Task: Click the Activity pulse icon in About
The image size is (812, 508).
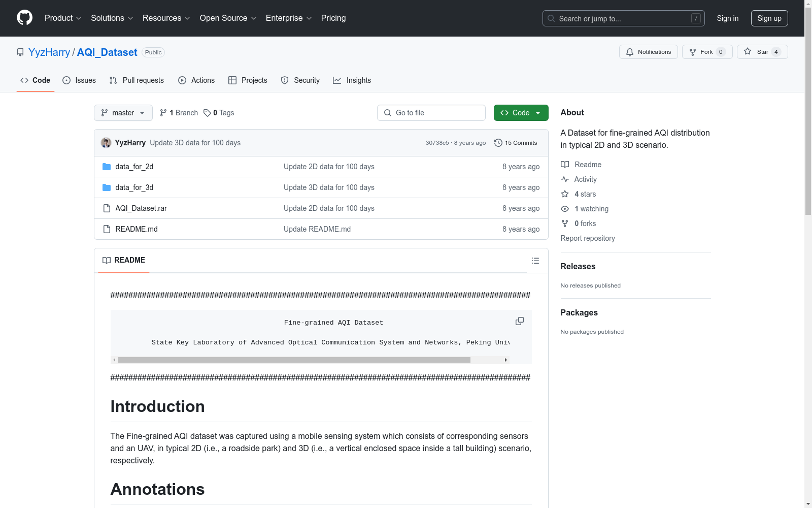Action: click(x=565, y=179)
